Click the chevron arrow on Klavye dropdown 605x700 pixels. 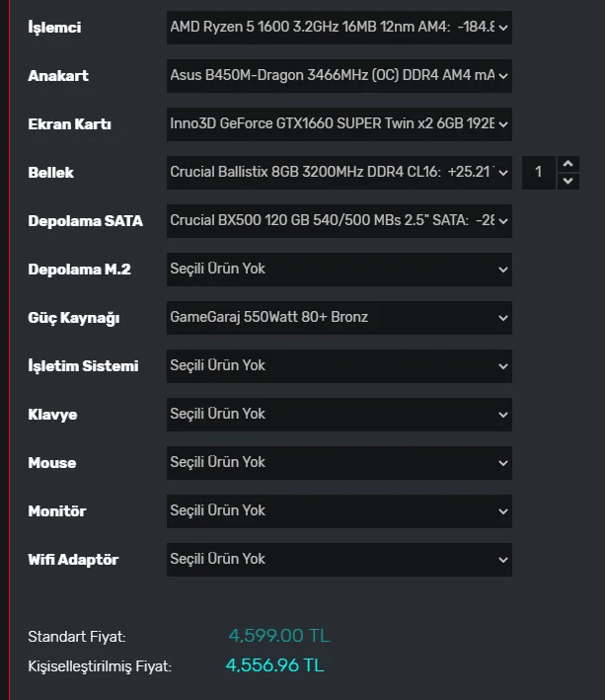(503, 415)
